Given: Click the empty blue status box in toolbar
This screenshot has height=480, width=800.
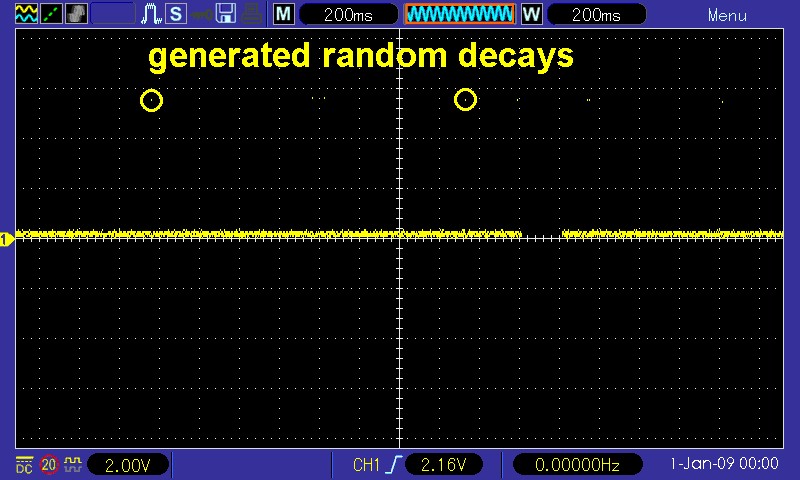Looking at the screenshot, I should (113, 13).
